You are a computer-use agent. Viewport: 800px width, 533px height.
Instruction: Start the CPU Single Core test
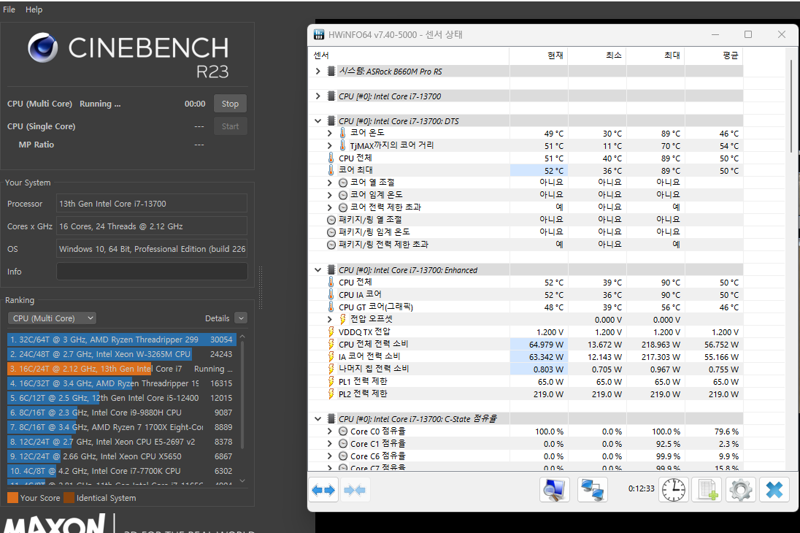[x=230, y=126]
